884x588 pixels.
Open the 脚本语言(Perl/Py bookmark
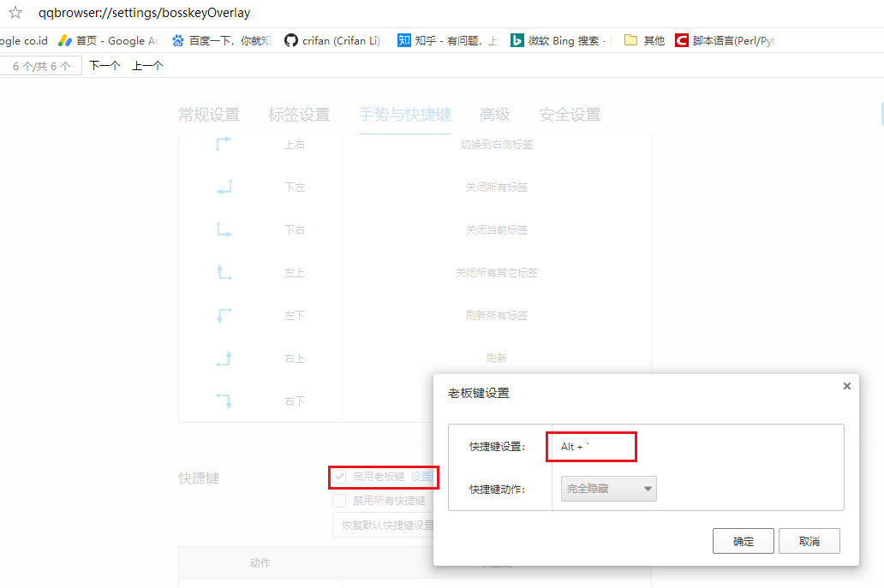(726, 40)
